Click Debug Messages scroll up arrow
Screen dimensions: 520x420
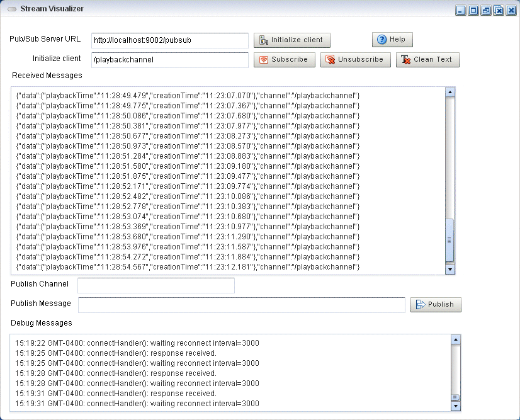[456, 339]
